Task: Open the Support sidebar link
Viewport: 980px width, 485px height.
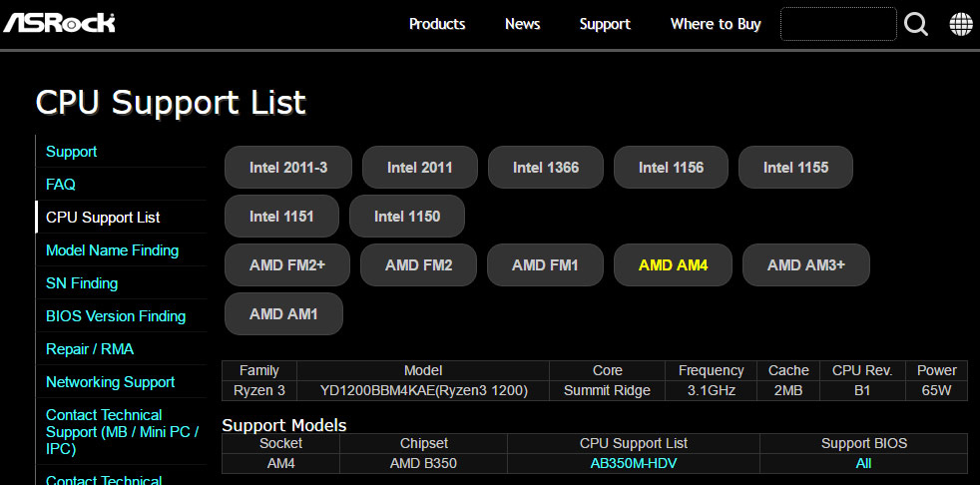Action: (x=71, y=152)
